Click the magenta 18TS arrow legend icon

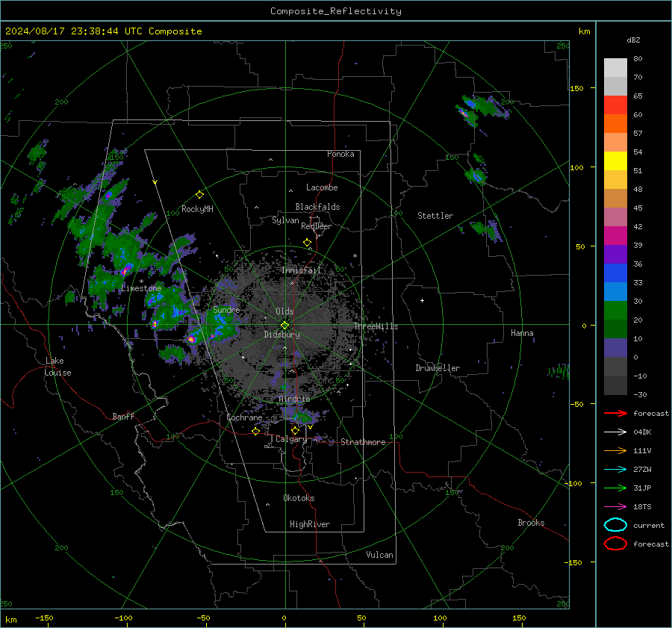(615, 506)
